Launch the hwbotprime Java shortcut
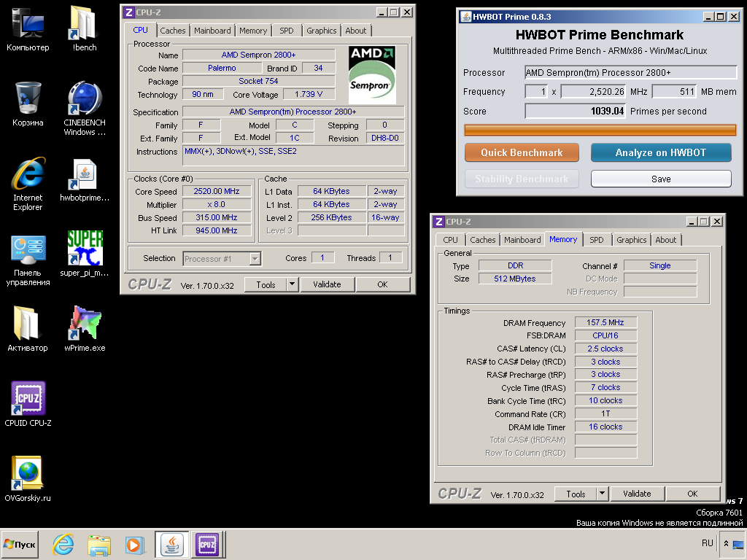 pos(85,180)
